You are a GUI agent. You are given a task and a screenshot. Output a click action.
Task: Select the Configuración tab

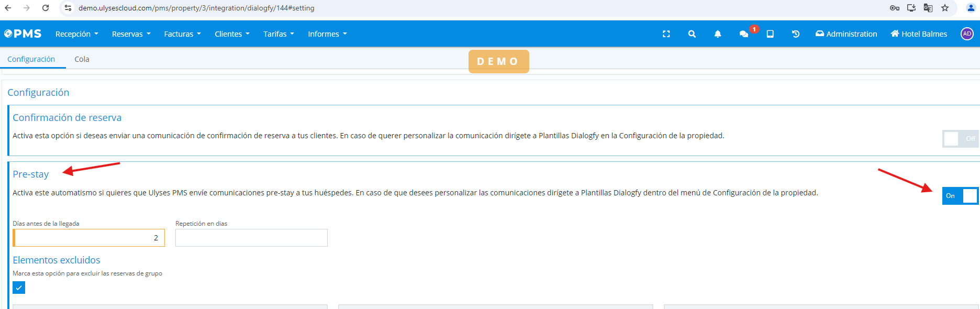coord(31,59)
